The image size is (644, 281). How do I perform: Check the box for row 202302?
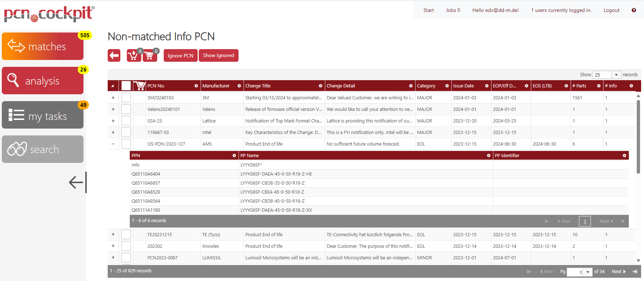coord(126,246)
